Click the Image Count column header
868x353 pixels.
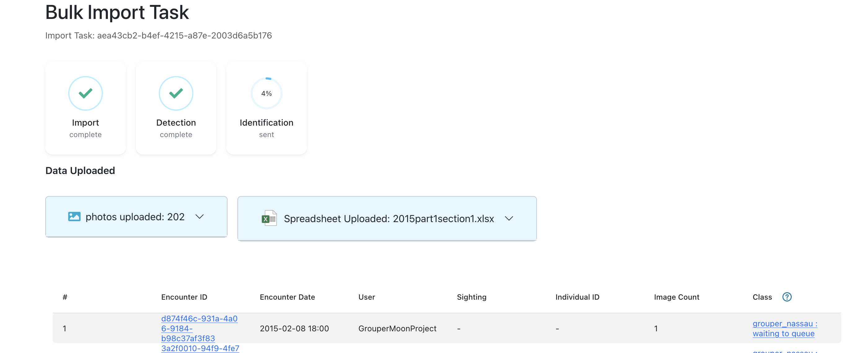pos(676,297)
